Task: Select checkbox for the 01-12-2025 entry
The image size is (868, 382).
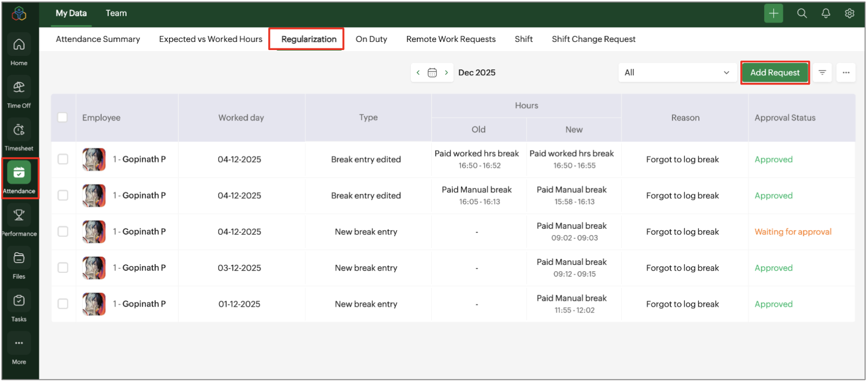Action: [x=63, y=304]
